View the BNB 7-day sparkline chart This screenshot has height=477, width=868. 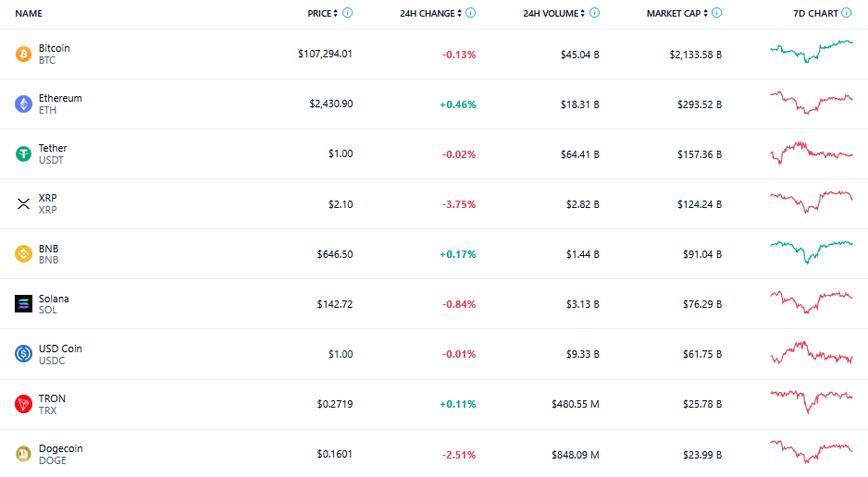coord(811,251)
